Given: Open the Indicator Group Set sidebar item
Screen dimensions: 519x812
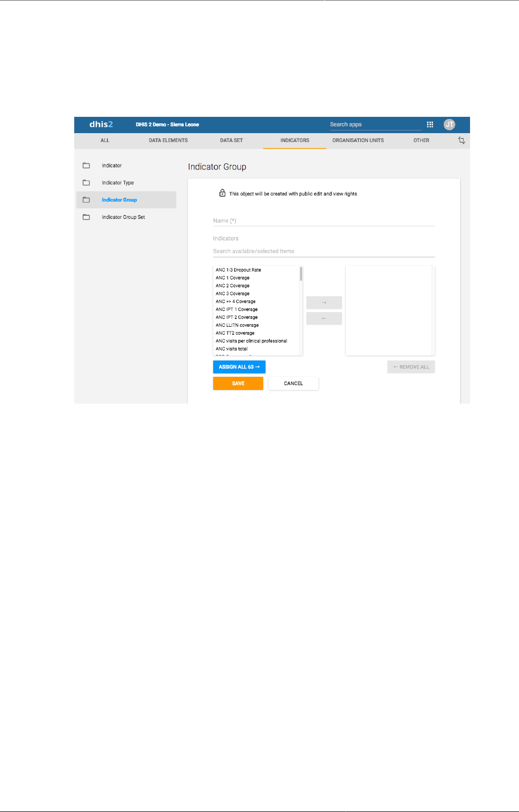Looking at the screenshot, I should pos(126,217).
